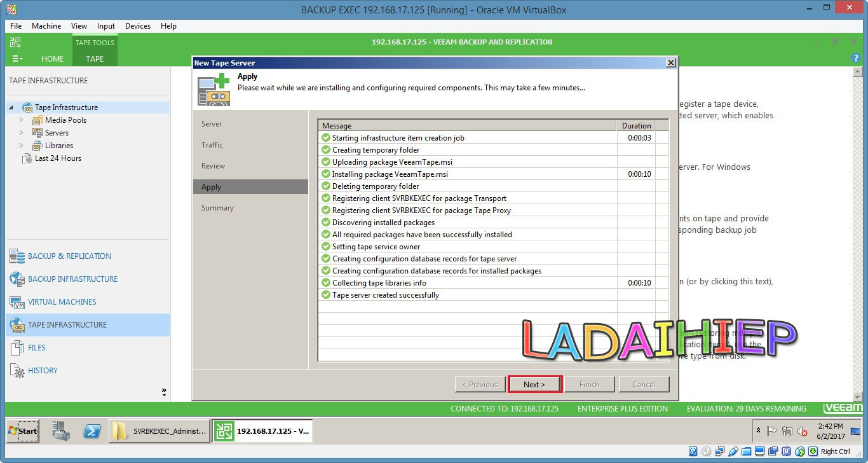Click VirtualBox hard disk status icon
The height and width of the screenshot is (463, 868).
[x=694, y=452]
